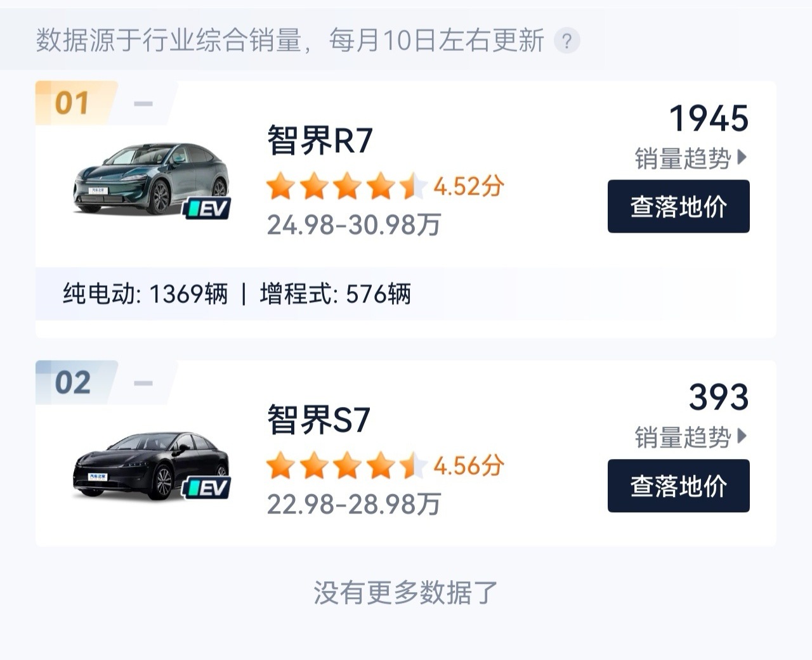
Task: Click the 01 rank badge
Action: 72,103
